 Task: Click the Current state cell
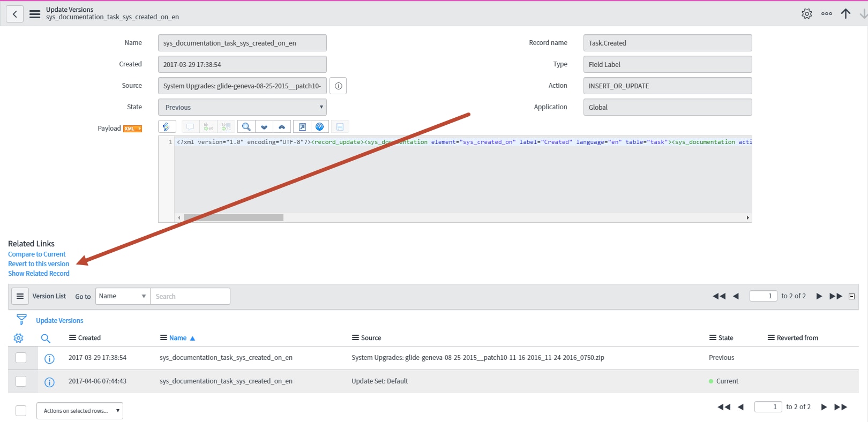(727, 381)
